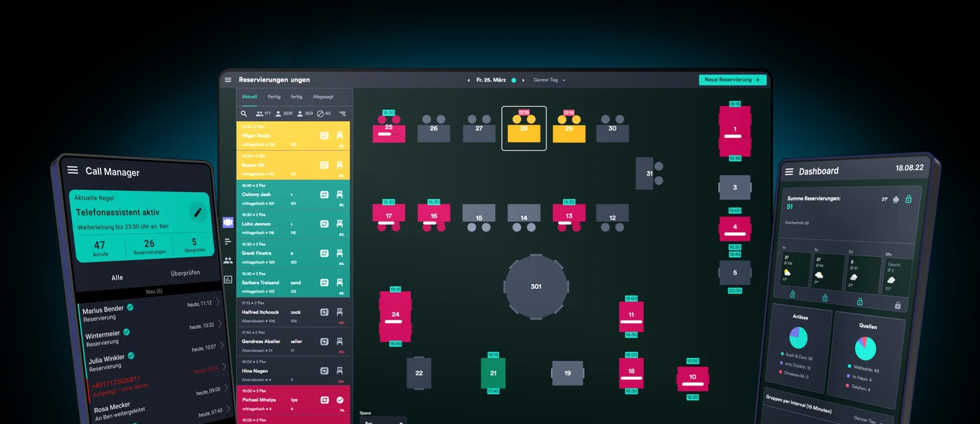Toggle the checkmark on Pichael Mhelps reservation
The height and width of the screenshot is (424, 980).
[340, 400]
